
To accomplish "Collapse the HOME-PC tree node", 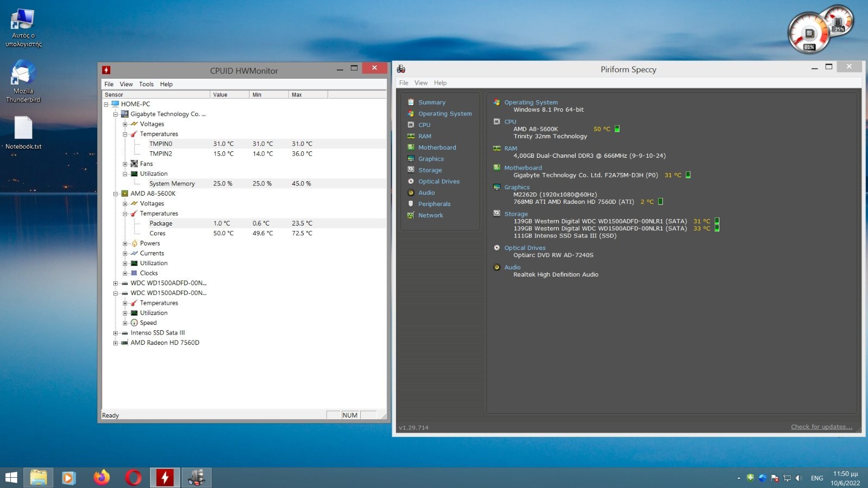I will click(x=106, y=104).
